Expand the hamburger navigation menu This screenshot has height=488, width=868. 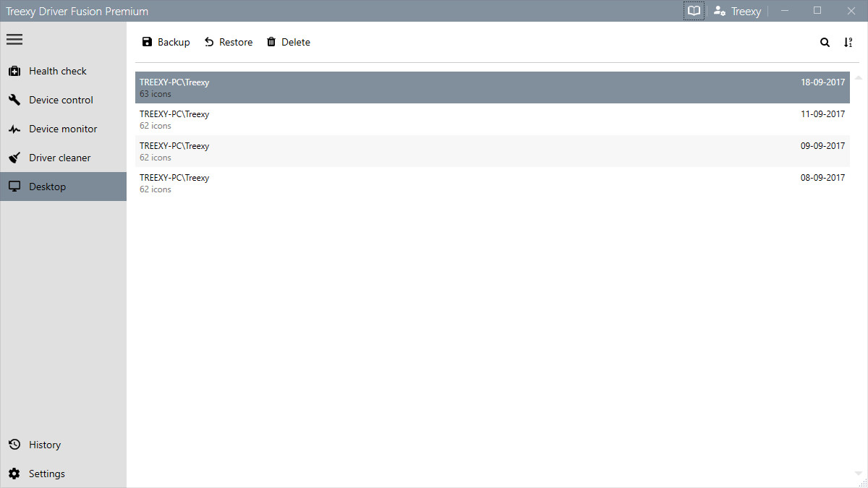coord(14,39)
